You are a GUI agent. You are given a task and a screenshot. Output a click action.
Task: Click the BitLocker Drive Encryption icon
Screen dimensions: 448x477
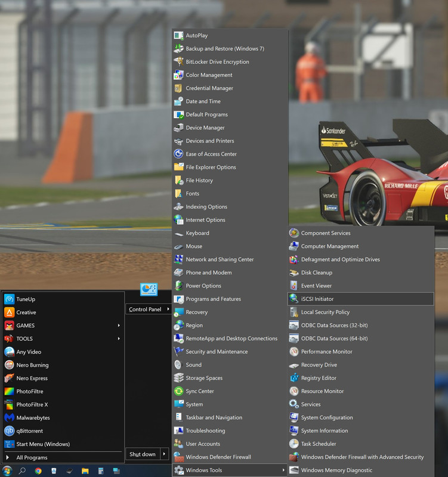point(178,62)
